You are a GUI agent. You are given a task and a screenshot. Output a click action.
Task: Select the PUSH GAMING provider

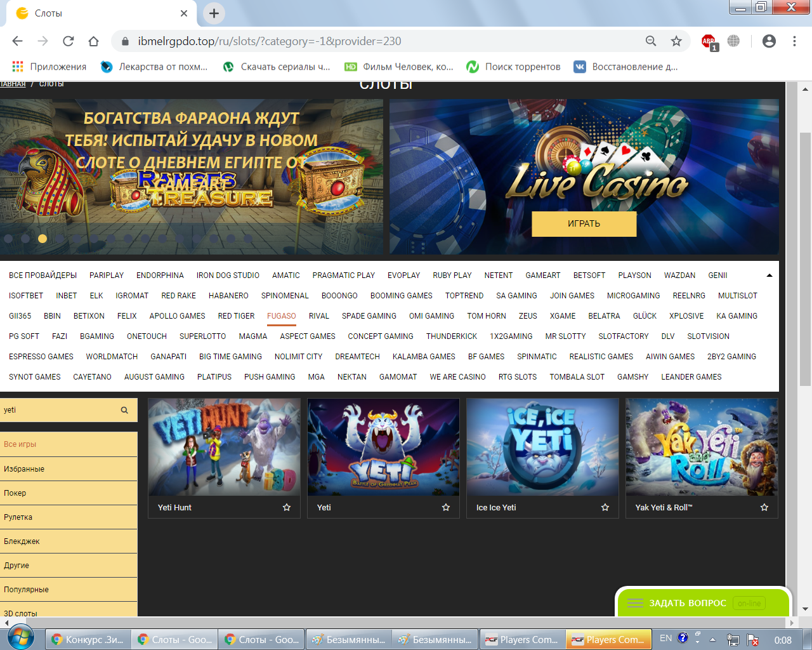[x=270, y=377]
